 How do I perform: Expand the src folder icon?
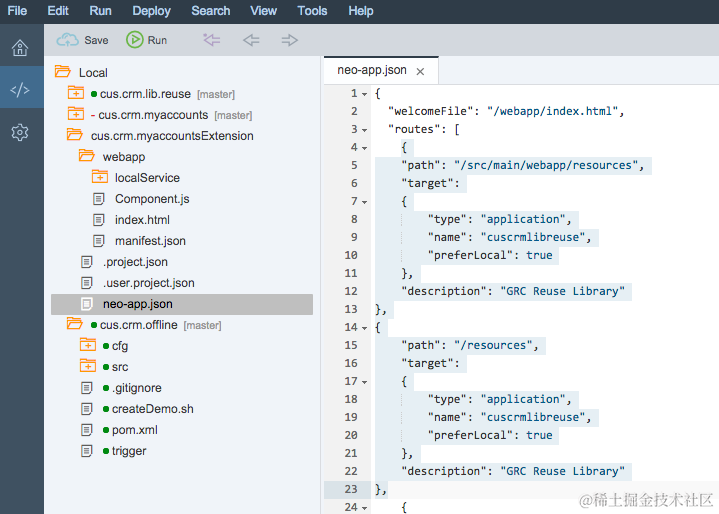88,366
